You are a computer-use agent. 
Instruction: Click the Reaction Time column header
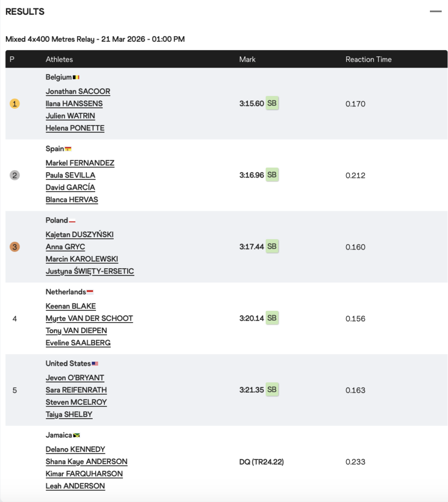369,59
